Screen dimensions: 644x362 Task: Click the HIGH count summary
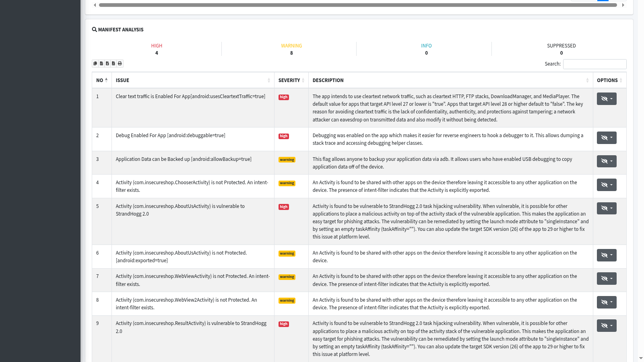[157, 49]
